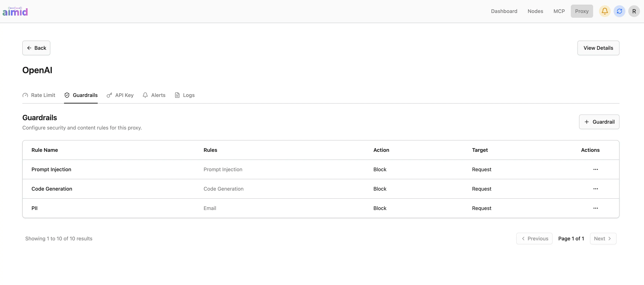
Task: Click the Guardrails section heading
Action: click(x=40, y=117)
